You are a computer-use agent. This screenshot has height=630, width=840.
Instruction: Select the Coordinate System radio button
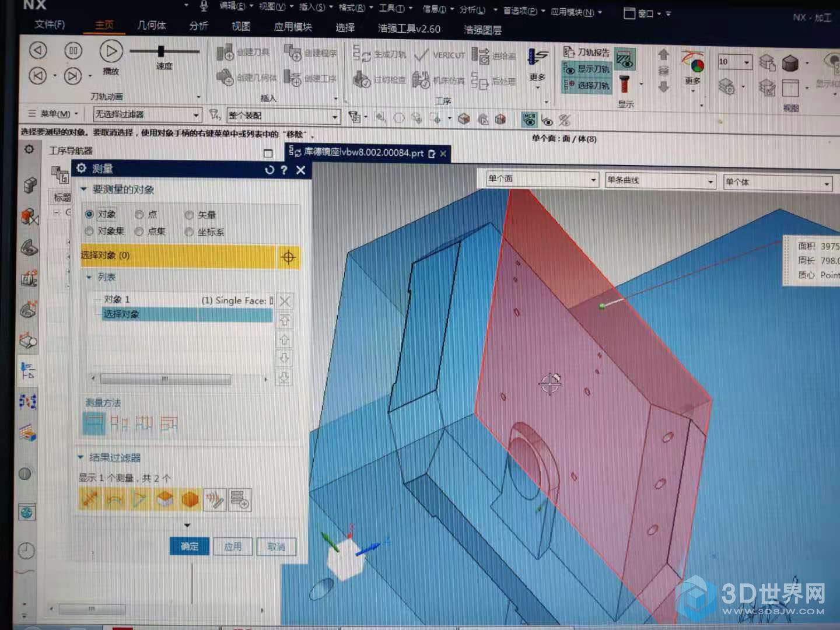click(x=189, y=232)
